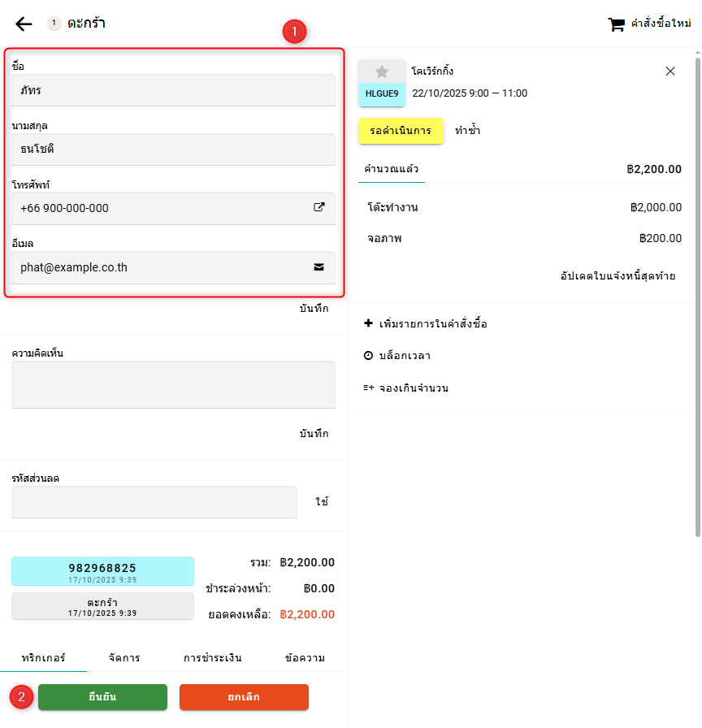The image size is (702, 728).
Task: Open the ข้อความ tab
Action: click(305, 657)
